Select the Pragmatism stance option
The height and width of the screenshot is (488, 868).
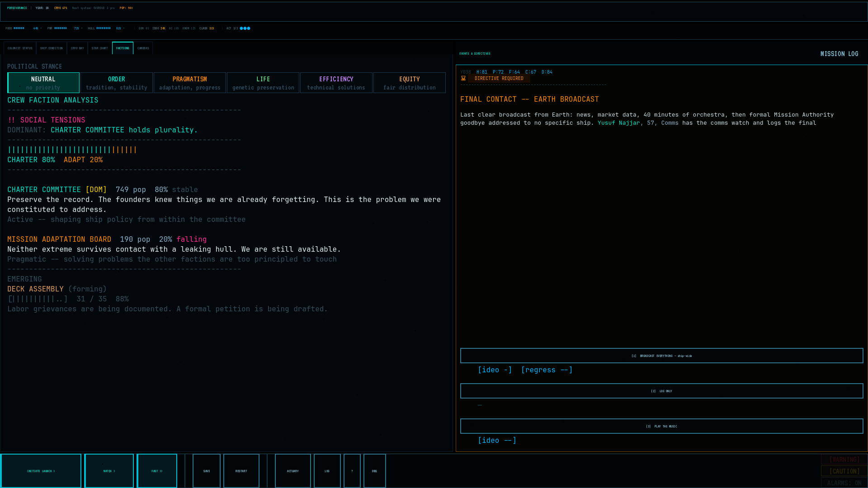point(190,83)
